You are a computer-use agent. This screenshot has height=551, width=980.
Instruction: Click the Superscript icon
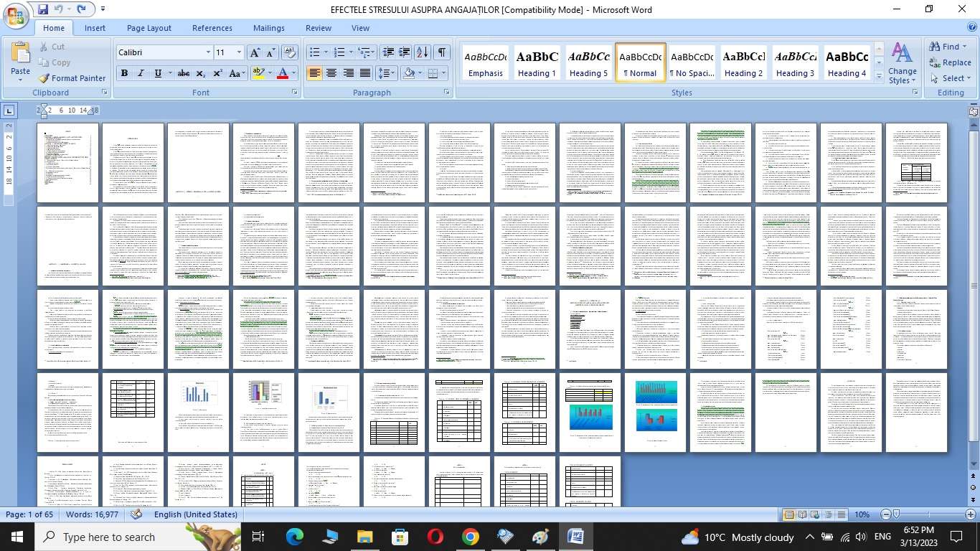coord(217,73)
